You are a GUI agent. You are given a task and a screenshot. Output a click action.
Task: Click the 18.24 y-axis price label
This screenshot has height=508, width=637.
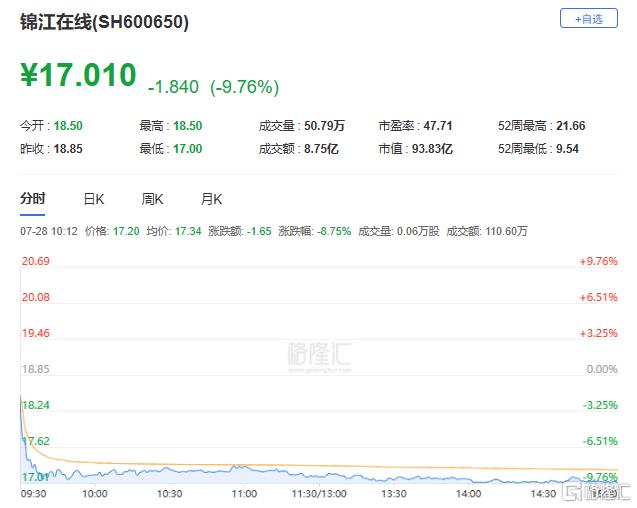(x=36, y=405)
